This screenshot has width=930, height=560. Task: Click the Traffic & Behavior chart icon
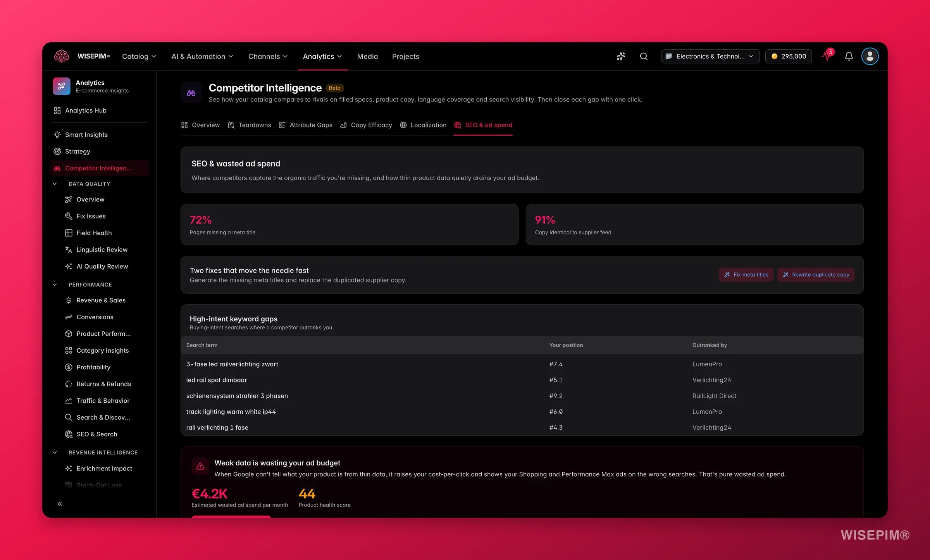coord(69,400)
